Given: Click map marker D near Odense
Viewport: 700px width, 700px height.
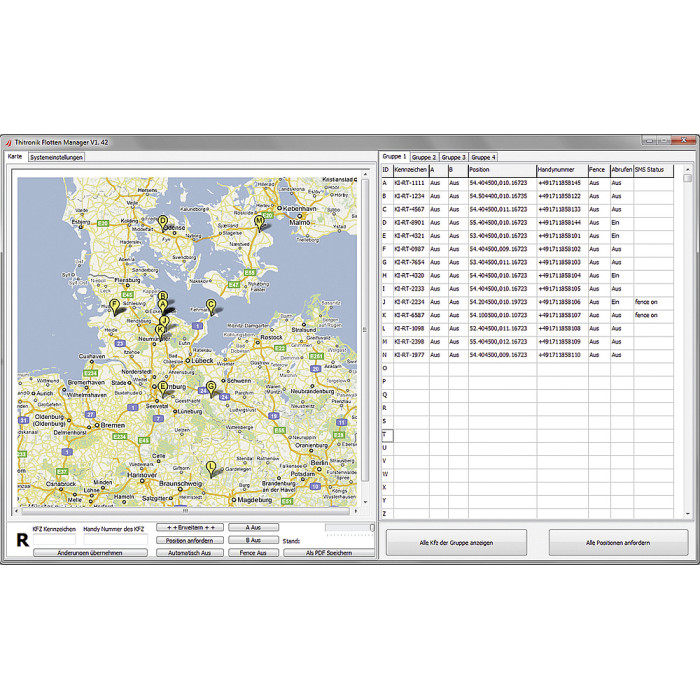Looking at the screenshot, I should click(x=163, y=221).
